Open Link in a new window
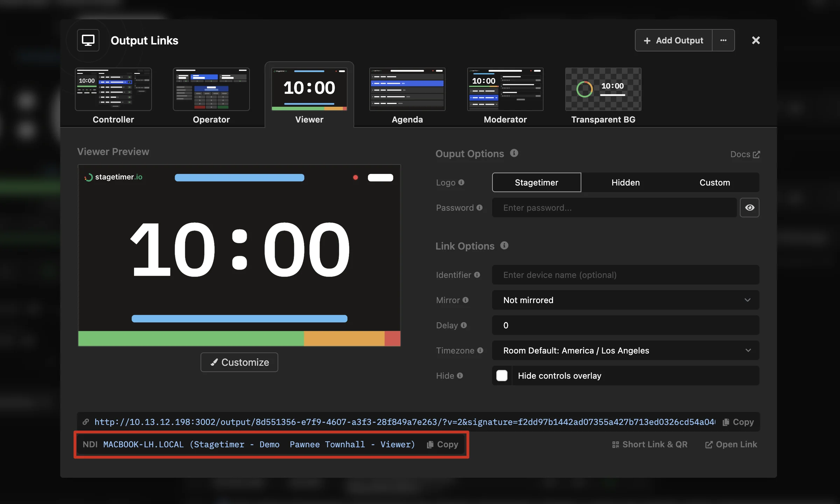 click(731, 444)
